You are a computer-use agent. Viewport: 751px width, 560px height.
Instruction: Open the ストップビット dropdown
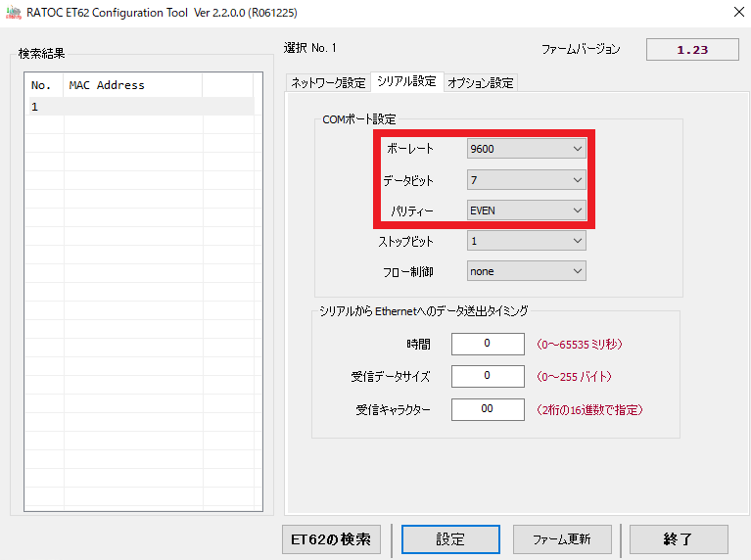pyautogui.click(x=526, y=241)
